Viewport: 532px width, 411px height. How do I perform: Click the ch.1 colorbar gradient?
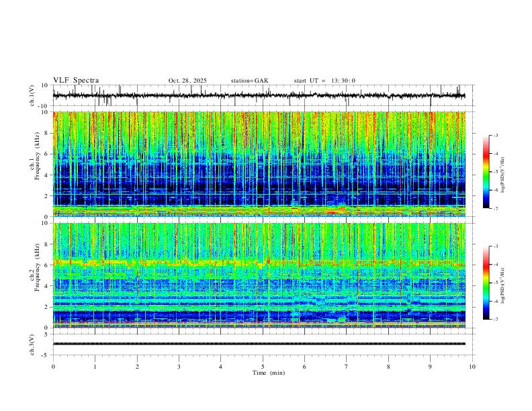[486, 172]
